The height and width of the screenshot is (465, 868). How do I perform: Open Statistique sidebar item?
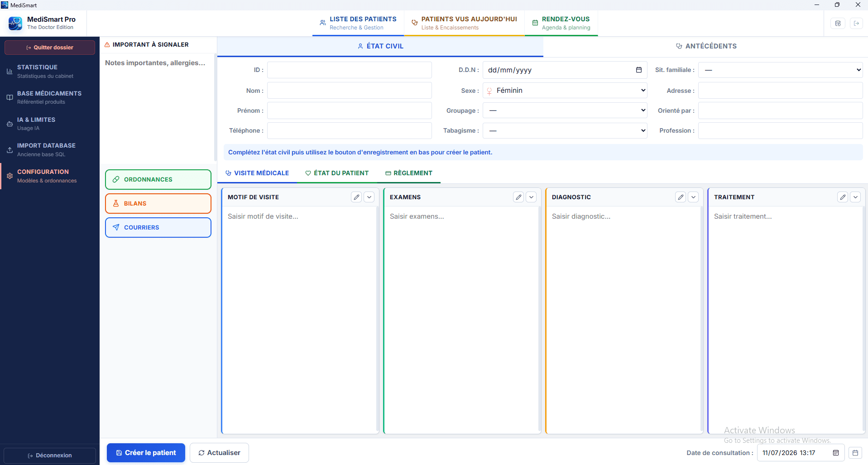[50, 72]
